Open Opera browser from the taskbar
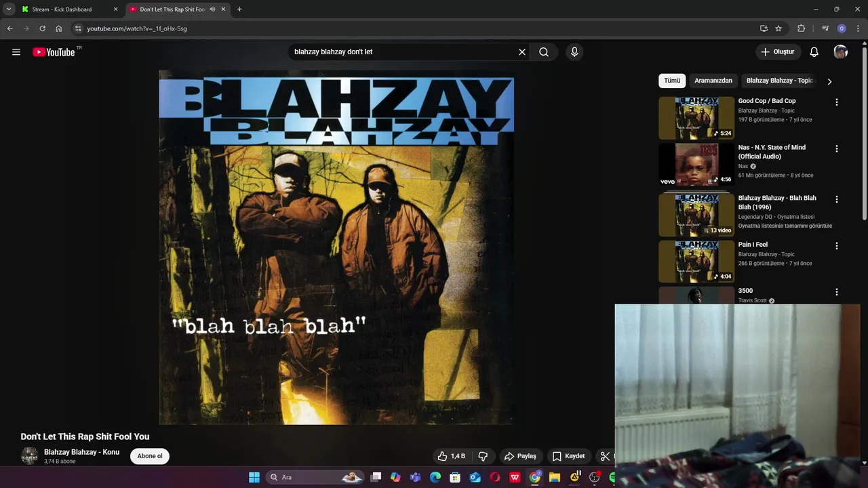Screen dimensions: 868x488 pos(495,477)
